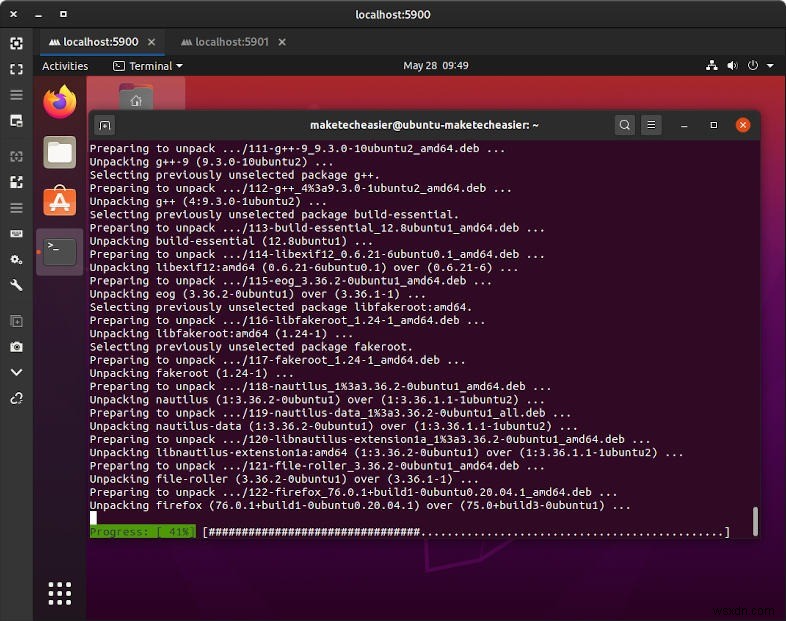Image resolution: width=786 pixels, height=621 pixels.
Task: Click line 'Unpacking eog (3.36.2-0ubuntu1)'
Action: point(257,294)
